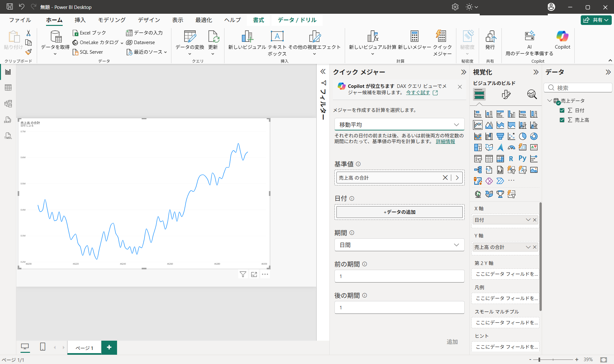The width and height of the screenshot is (614, 364).
Task: Open the Analytics pane icon
Action: pos(532,95)
